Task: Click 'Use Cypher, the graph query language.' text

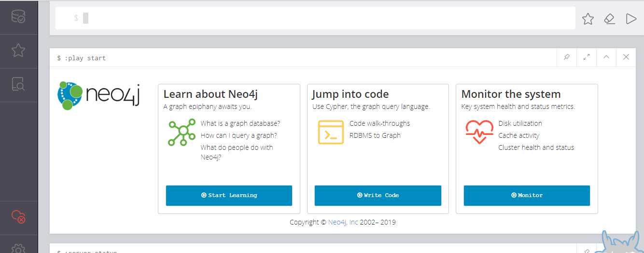Action: pyautogui.click(x=371, y=107)
